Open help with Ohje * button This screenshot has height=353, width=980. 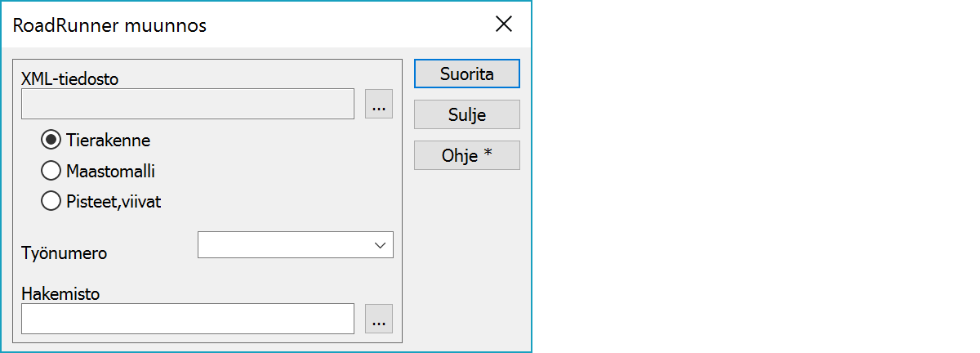[466, 155]
